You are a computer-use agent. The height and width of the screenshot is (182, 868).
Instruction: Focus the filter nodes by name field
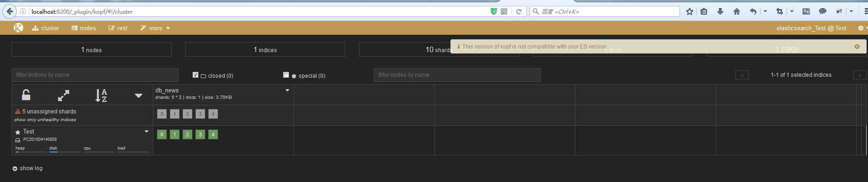(x=457, y=75)
